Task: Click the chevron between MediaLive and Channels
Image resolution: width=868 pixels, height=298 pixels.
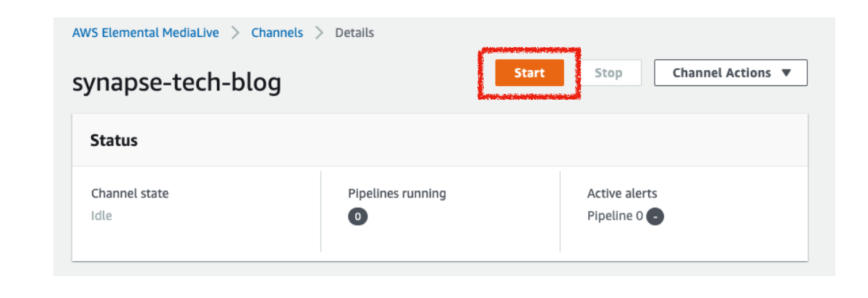Action: point(235,33)
